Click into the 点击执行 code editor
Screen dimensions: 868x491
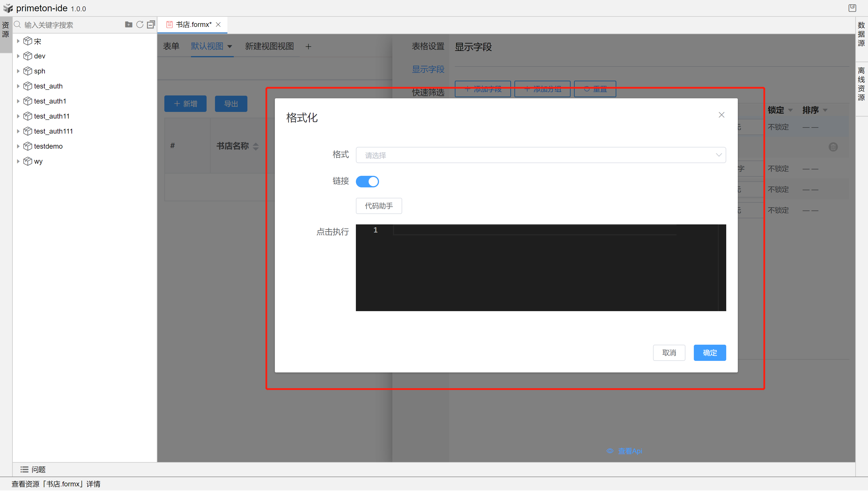(541, 268)
